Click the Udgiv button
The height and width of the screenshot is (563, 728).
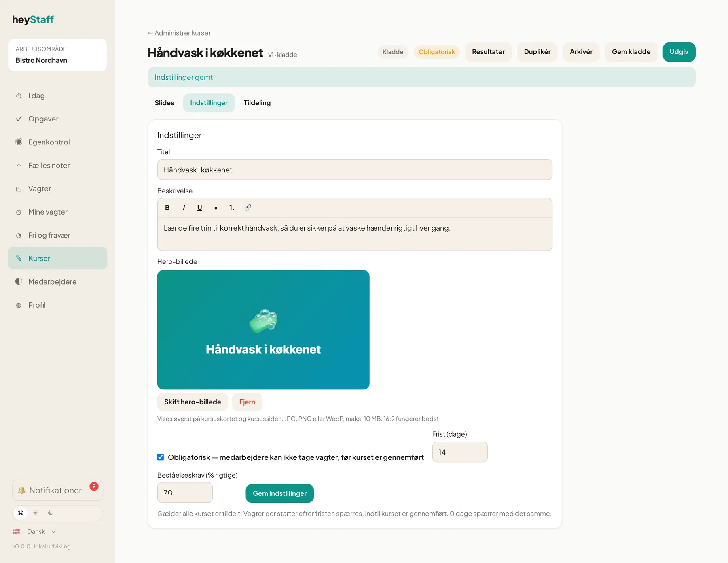679,52
